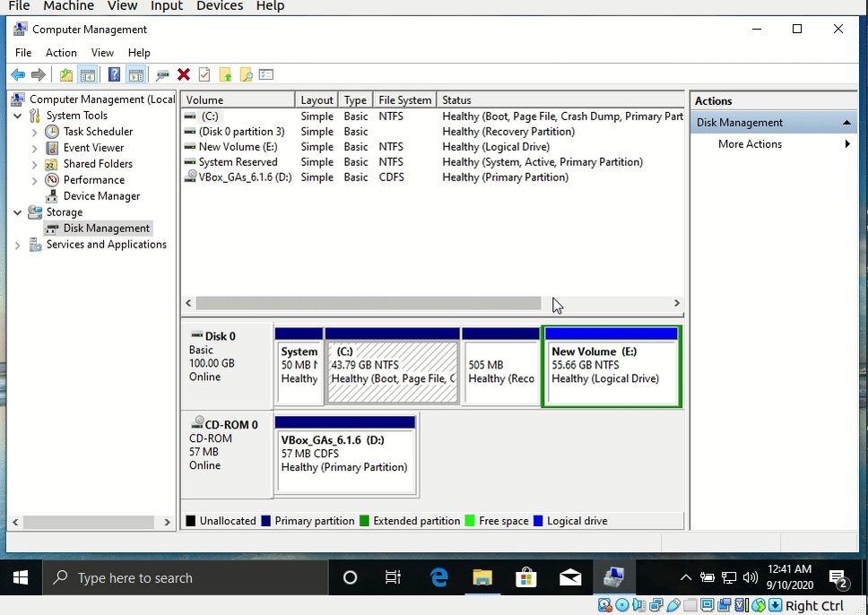Select the (C:) volume row

(433, 117)
